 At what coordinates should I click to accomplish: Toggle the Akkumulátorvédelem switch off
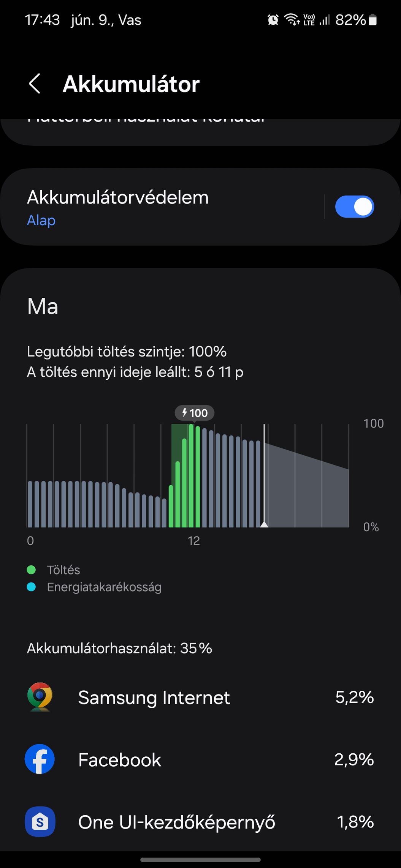tap(354, 207)
